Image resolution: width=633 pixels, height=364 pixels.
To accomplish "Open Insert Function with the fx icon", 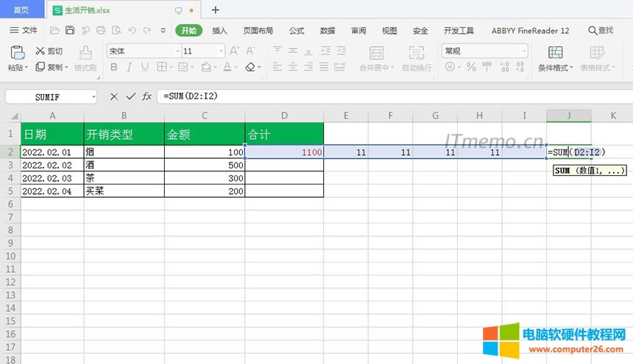I will tap(147, 96).
